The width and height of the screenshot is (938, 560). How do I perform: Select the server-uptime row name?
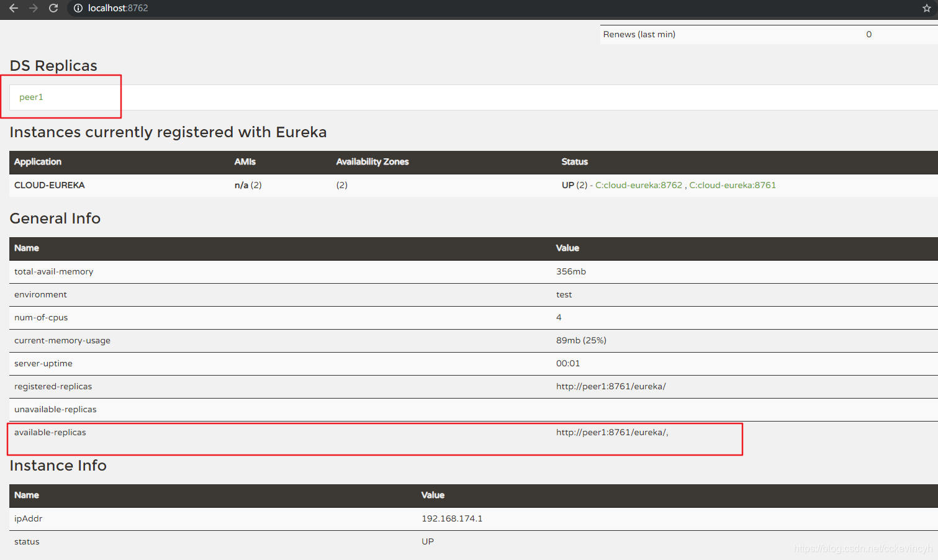pos(43,363)
